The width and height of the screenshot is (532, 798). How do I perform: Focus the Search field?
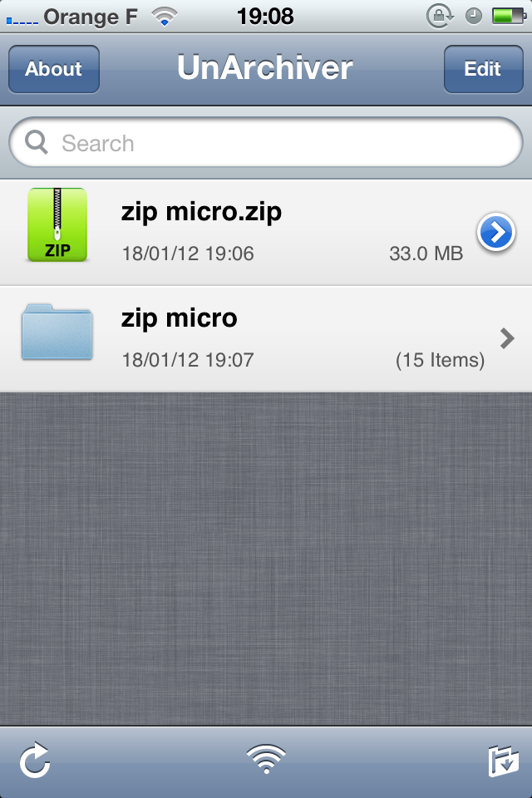(266, 142)
